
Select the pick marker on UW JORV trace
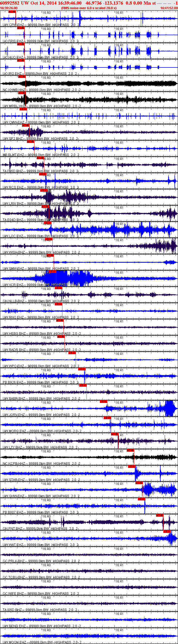pyautogui.click(x=103, y=402)
